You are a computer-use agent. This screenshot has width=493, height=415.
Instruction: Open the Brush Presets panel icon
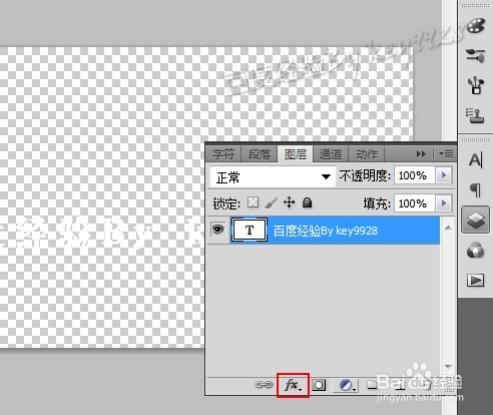pyautogui.click(x=475, y=55)
